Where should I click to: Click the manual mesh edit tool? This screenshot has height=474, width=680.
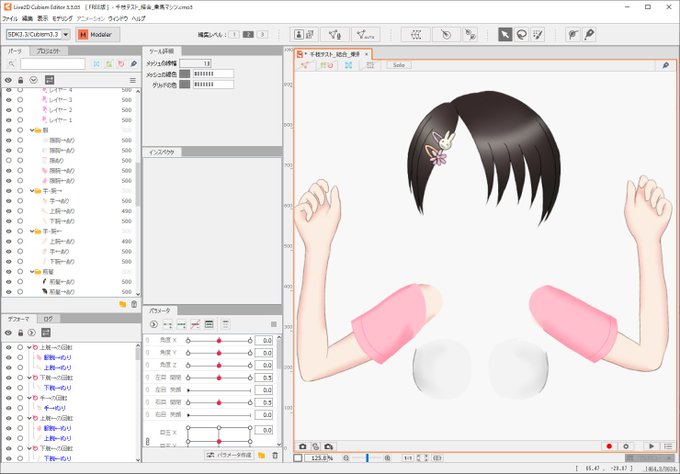(335, 34)
